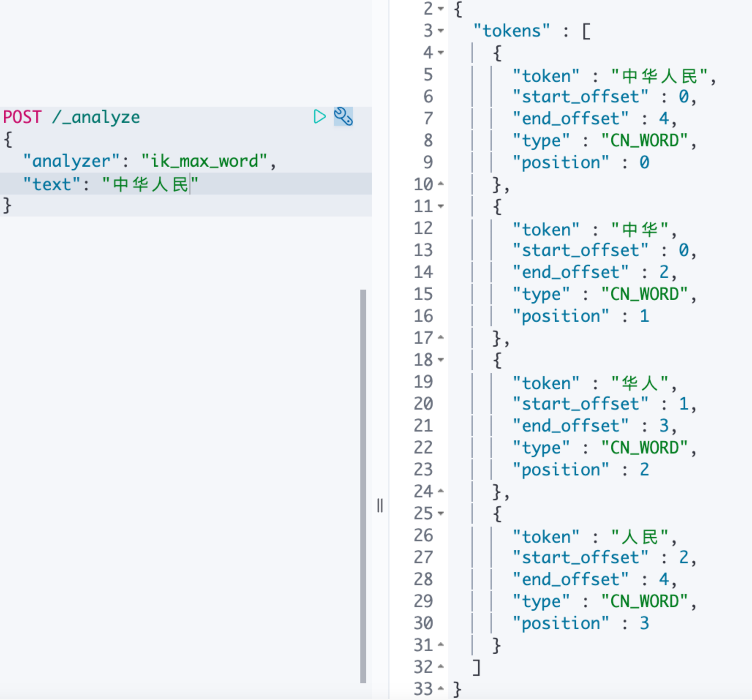
Task: Click the panel resize handle between editors
Action: coord(380,506)
